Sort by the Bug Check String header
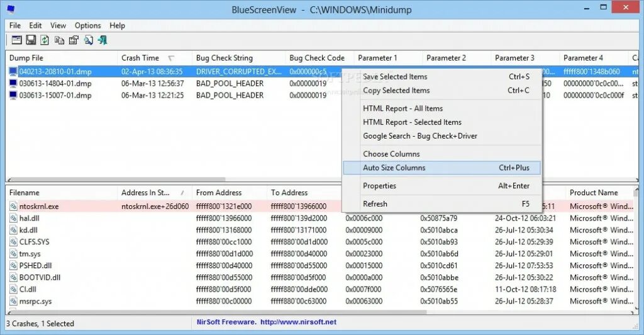This screenshot has width=644, height=335. [238, 58]
